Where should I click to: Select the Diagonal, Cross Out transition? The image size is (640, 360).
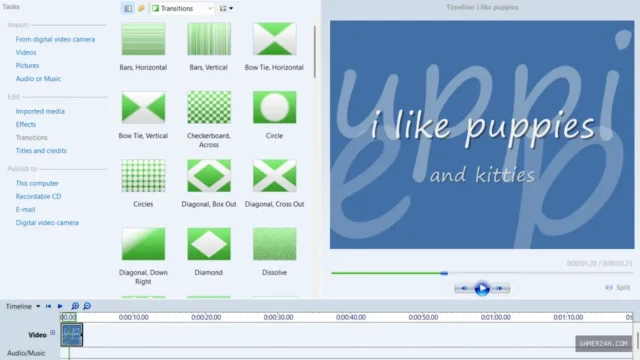coord(274,176)
